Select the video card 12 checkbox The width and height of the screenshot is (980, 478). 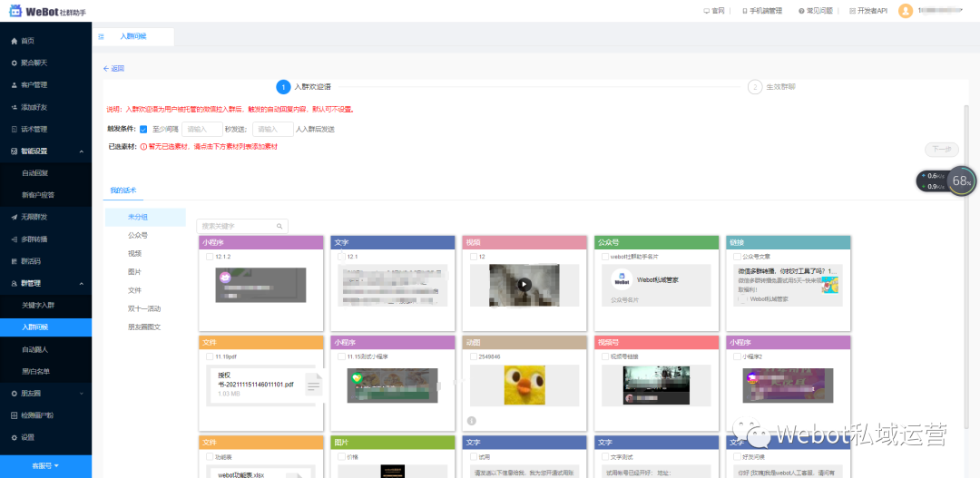474,257
